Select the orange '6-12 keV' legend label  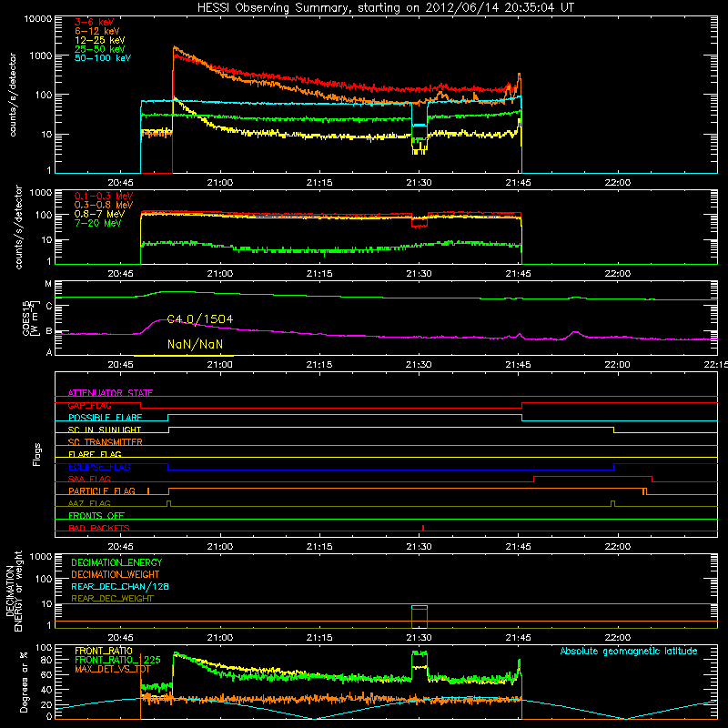tap(97, 31)
